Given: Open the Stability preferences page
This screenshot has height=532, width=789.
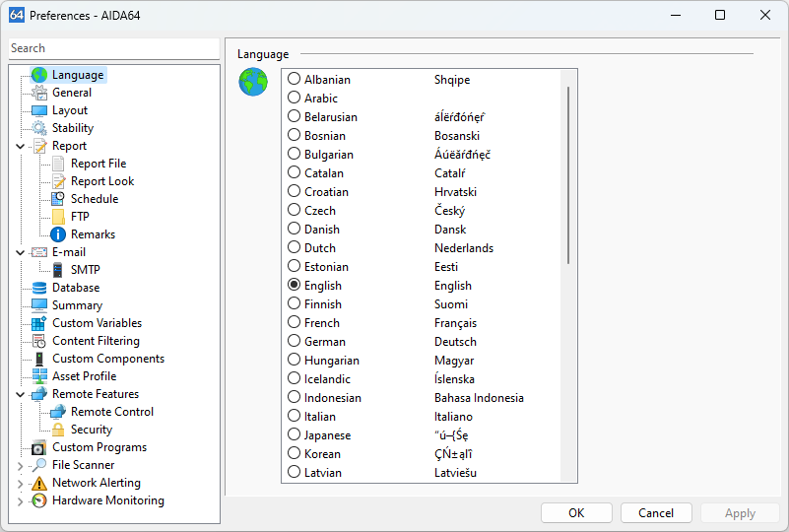Looking at the screenshot, I should 73,128.
